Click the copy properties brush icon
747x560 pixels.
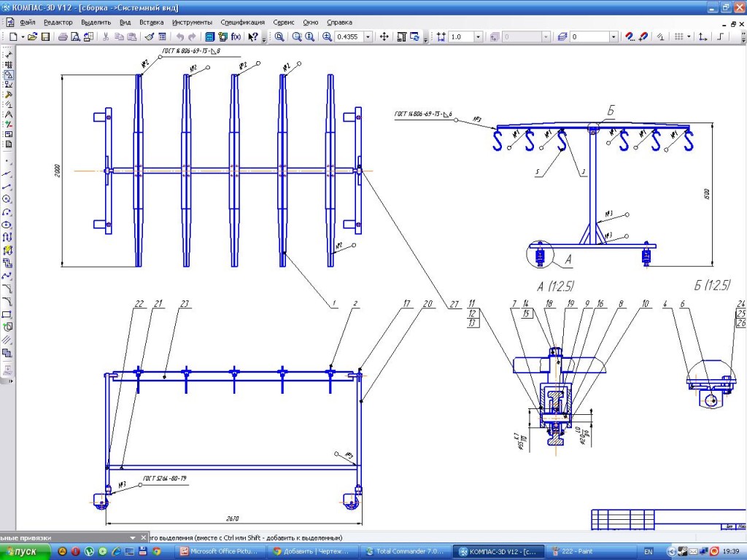[150, 36]
